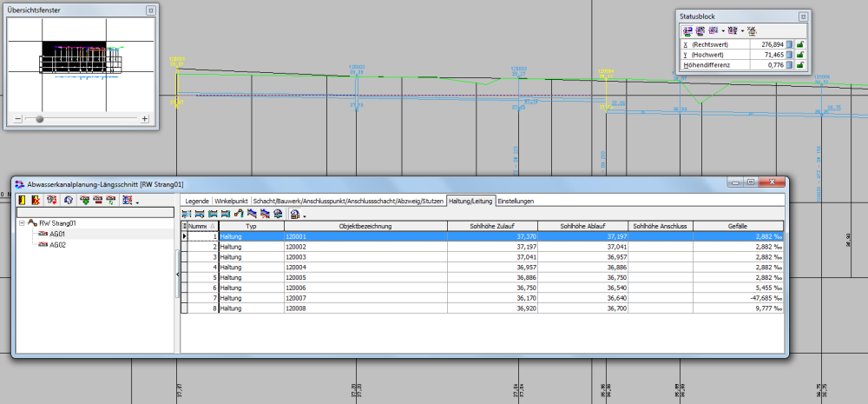This screenshot has height=404, width=868.
Task: Click the minus zoom button in Übersichtsfenster
Action: [17, 119]
